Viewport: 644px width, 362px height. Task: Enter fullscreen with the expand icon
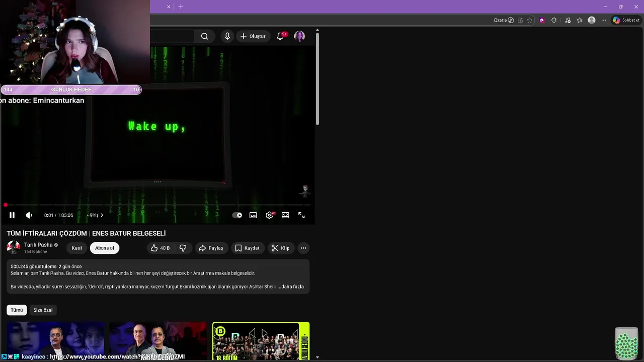click(301, 215)
